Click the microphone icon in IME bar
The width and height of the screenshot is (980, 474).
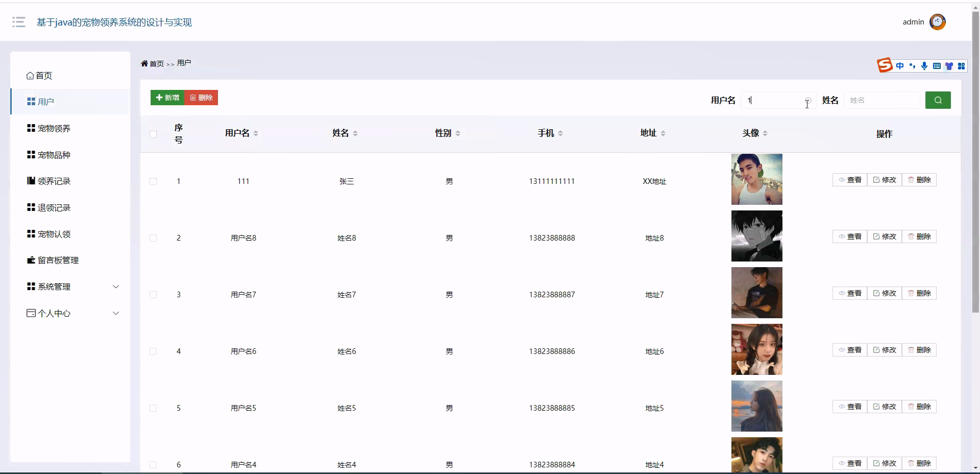[924, 66]
